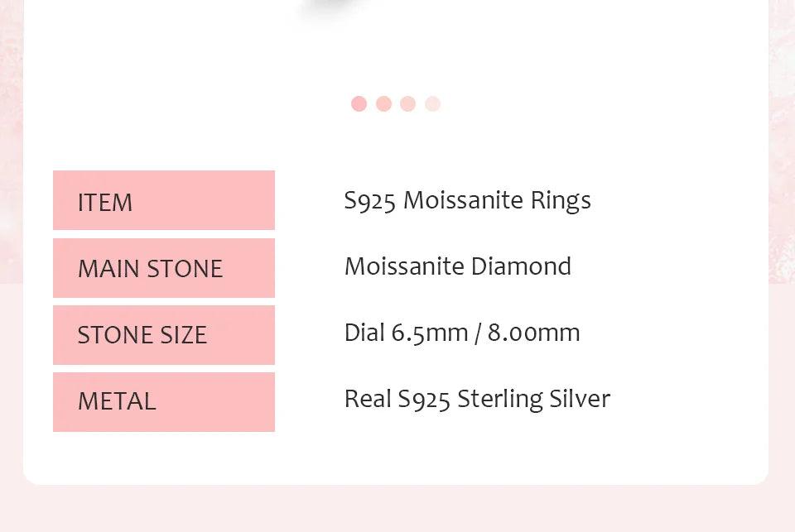Click the 6.5mm stone size value

[430, 333]
